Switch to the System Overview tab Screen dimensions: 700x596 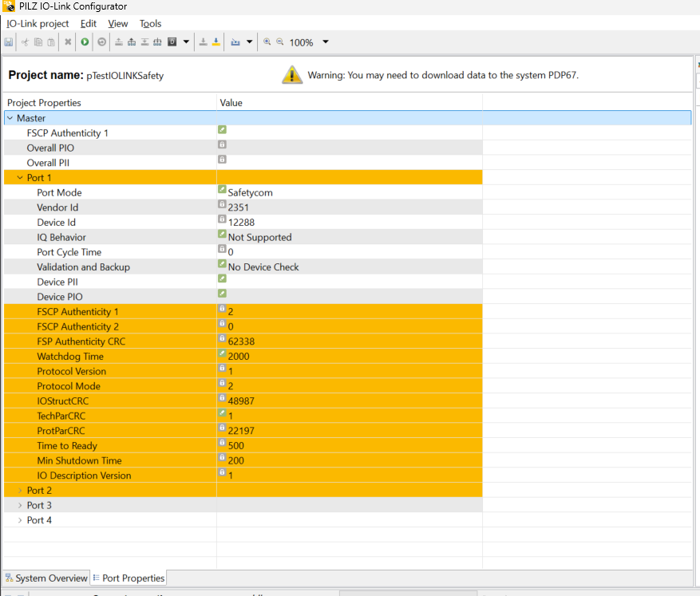click(46, 578)
